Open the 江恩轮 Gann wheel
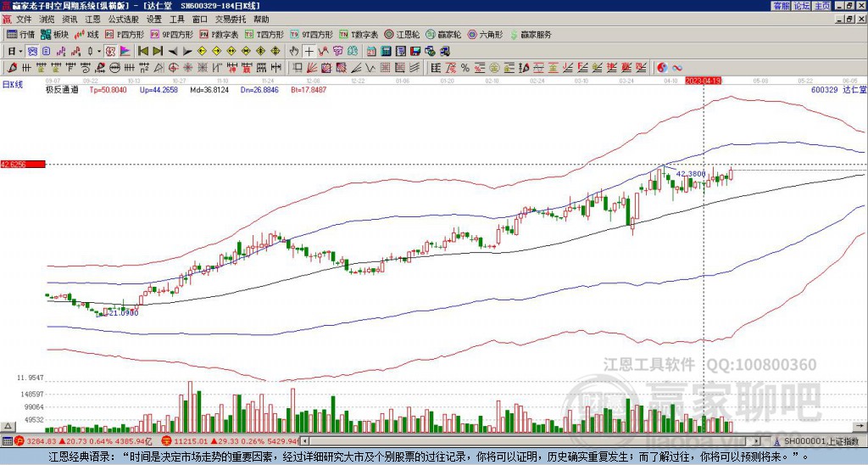Screen dimensions: 868x465 pyautogui.click(x=403, y=34)
